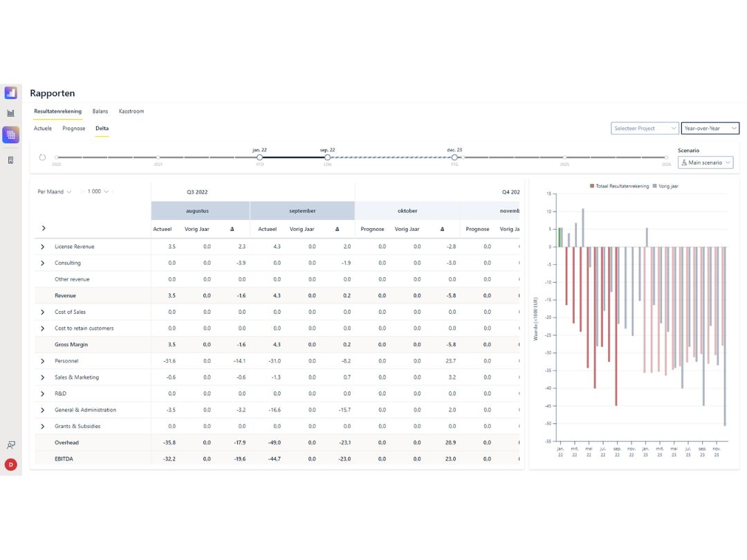This screenshot has width=747, height=560.
Task: Toggle Vorig jaar legend entry
Action: 665,186
